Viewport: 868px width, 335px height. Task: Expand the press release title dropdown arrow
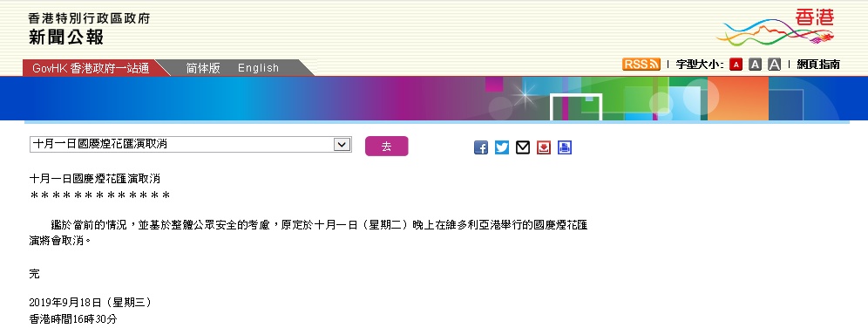[342, 145]
